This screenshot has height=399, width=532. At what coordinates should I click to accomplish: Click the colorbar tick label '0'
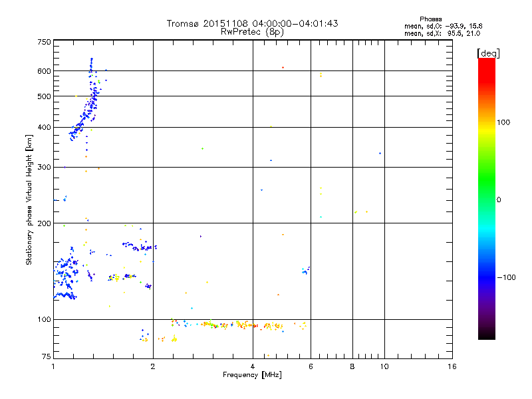pyautogui.click(x=498, y=199)
